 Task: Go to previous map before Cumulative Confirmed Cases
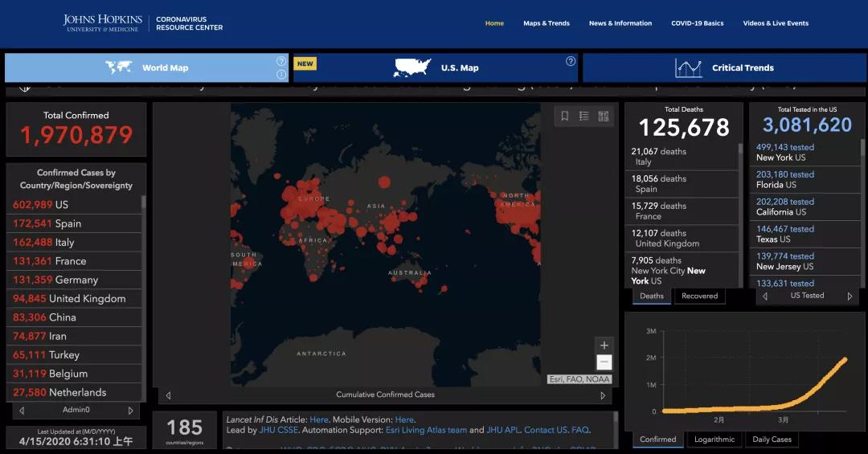tap(168, 395)
